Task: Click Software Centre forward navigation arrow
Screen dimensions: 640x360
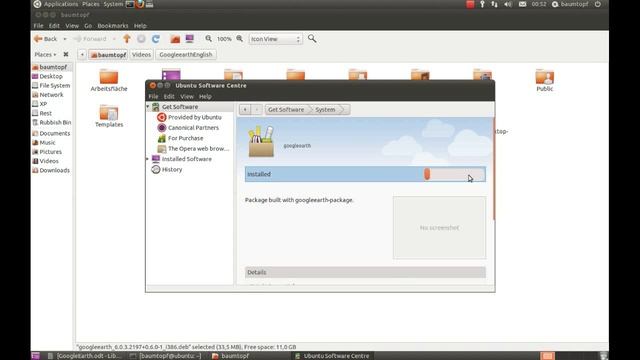Action: coord(256,109)
